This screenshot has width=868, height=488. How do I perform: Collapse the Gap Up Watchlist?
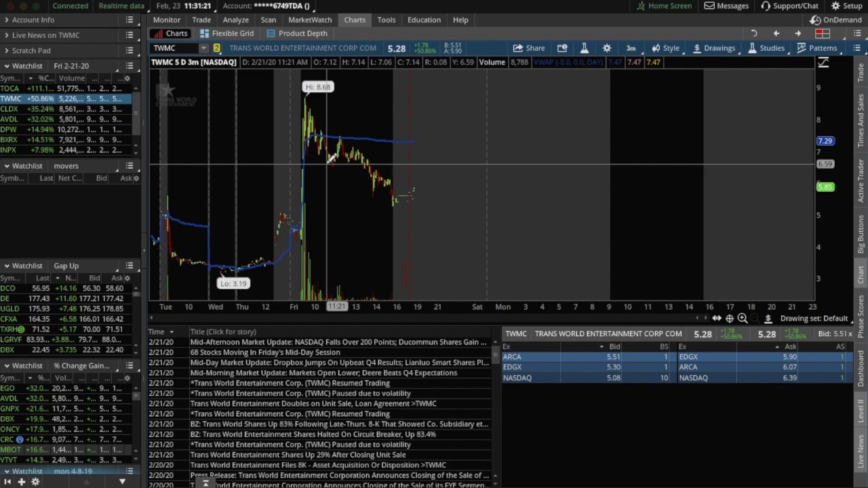tap(6, 266)
